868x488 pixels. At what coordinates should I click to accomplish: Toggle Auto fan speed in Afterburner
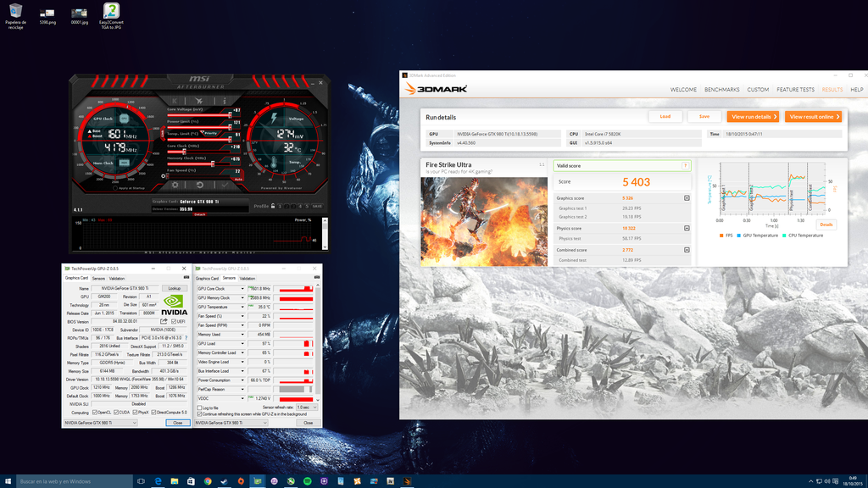[x=238, y=180]
